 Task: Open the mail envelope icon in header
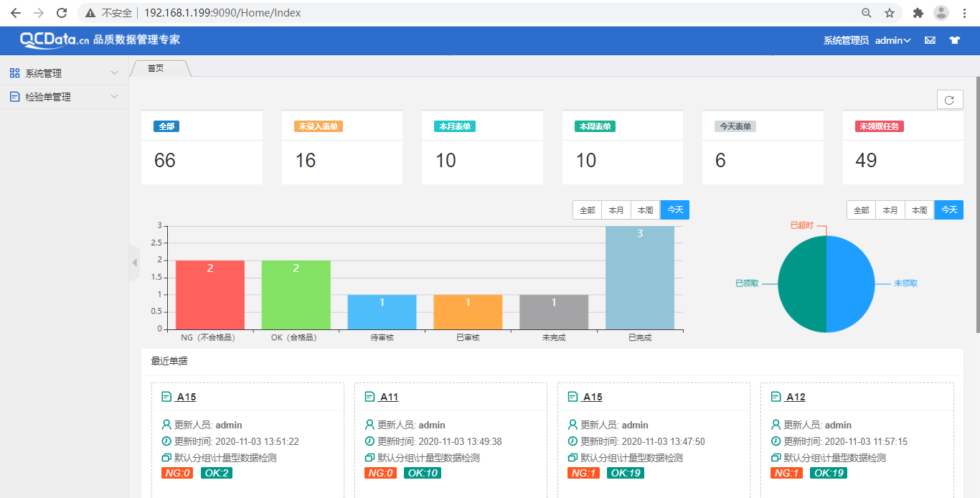(930, 40)
